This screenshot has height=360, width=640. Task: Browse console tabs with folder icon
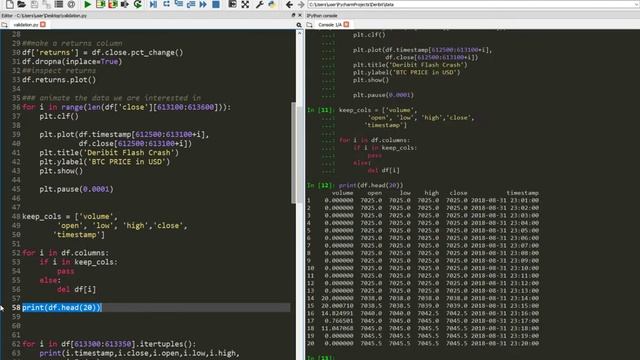(310, 24)
